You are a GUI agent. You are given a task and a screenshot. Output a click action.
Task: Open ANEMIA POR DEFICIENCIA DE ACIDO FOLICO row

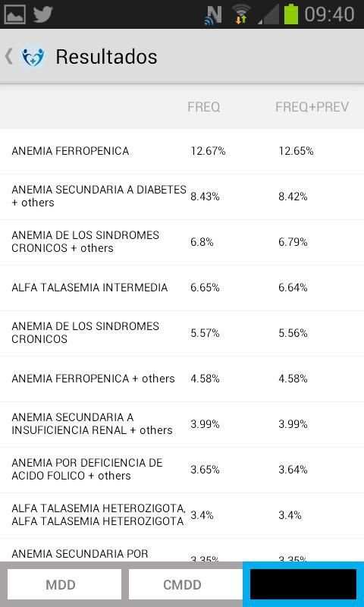click(182, 470)
